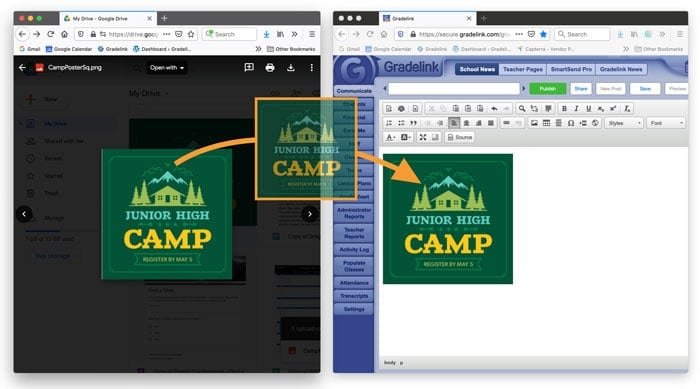Viewport: 700px width, 389px height.
Task: Toggle Underline formatting in Gradelink editor
Action: (x=588, y=109)
